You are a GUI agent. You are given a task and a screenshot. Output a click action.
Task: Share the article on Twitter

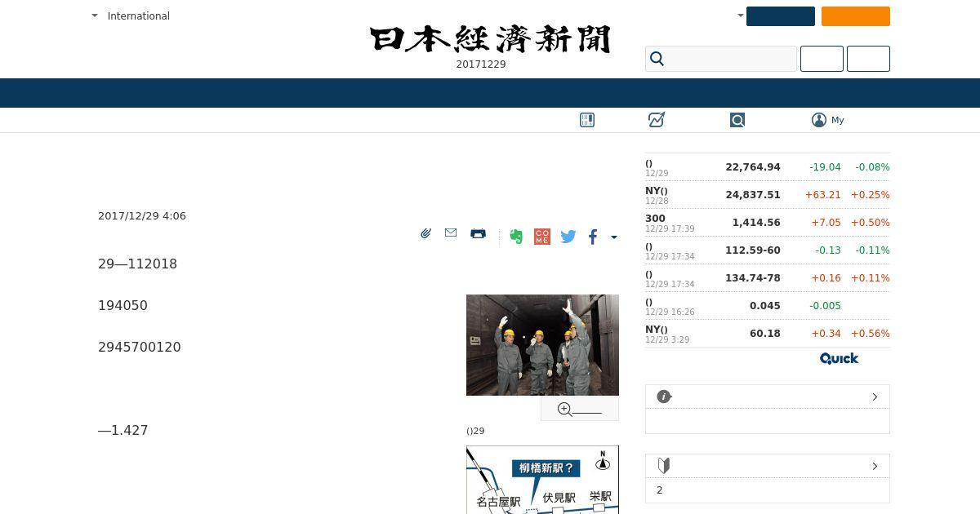pyautogui.click(x=568, y=237)
